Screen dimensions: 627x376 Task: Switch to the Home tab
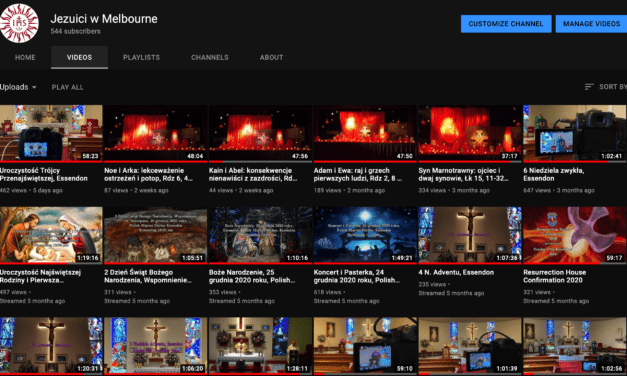click(x=25, y=57)
